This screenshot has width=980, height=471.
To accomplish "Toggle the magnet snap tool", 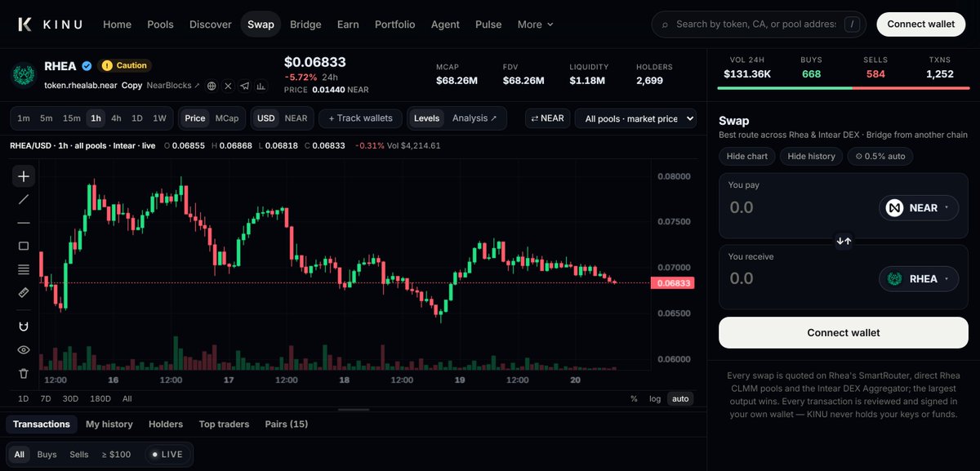I will click(x=24, y=327).
